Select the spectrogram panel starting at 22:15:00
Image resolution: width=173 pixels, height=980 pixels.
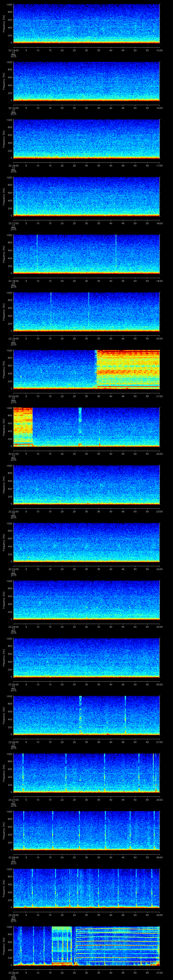point(86,81)
